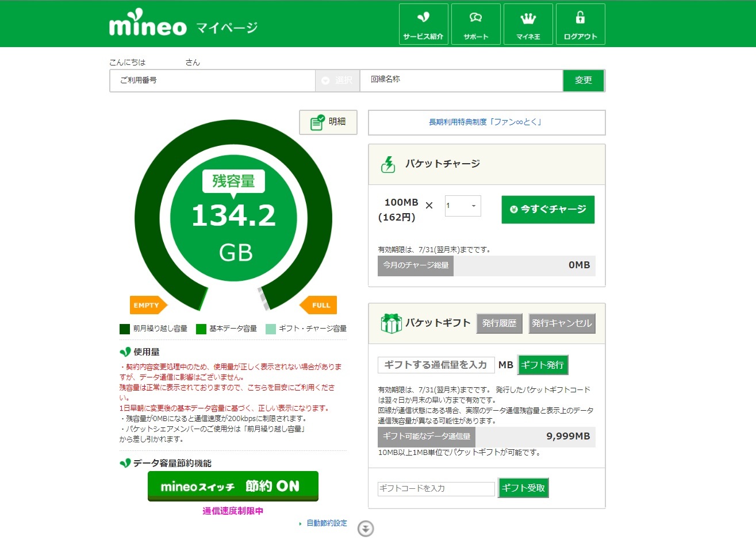This screenshot has width=756, height=544.
Task: Click the ギフトコードを入力 field
Action: coord(436,488)
